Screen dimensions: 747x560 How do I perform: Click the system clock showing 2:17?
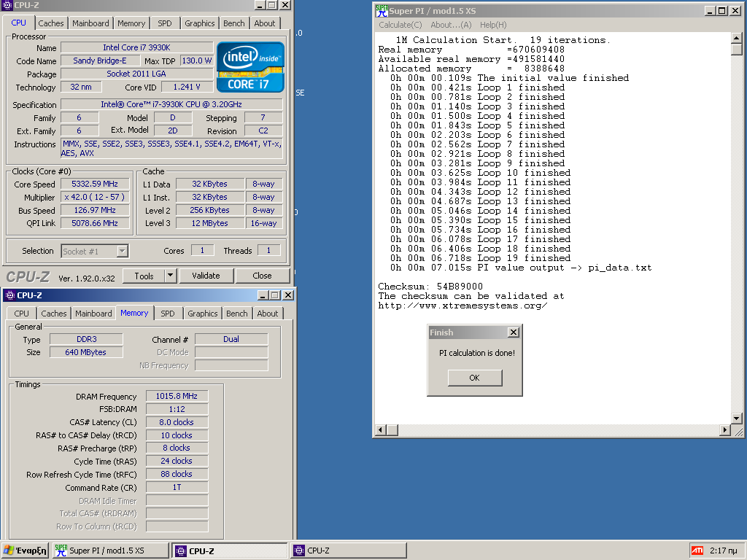723,551
